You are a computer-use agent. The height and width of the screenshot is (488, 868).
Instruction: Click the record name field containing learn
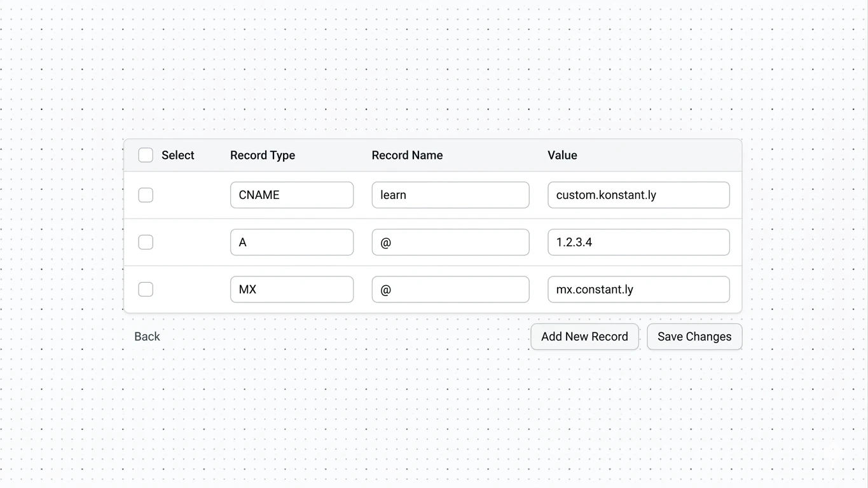(450, 195)
